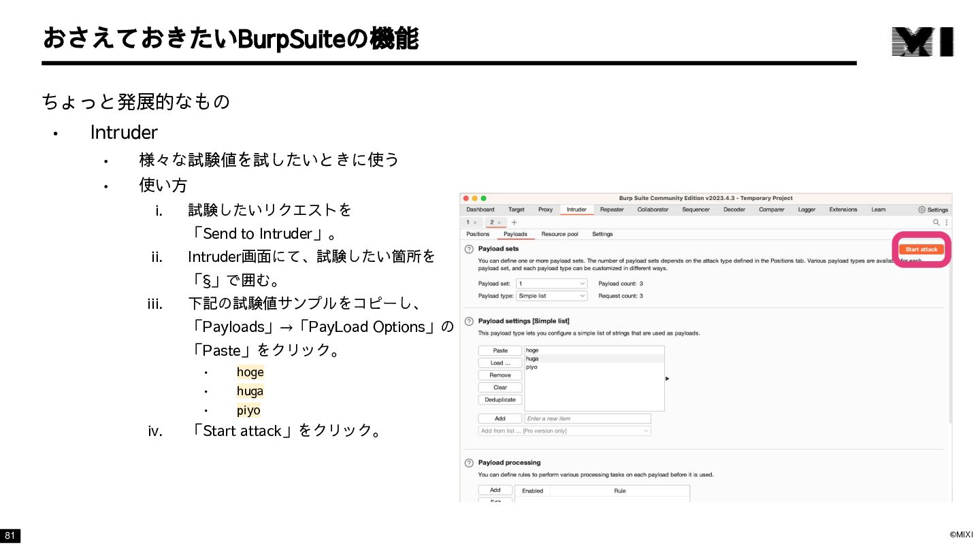980x551 pixels.
Task: Select the huga payload row
Action: pyautogui.click(x=594, y=358)
